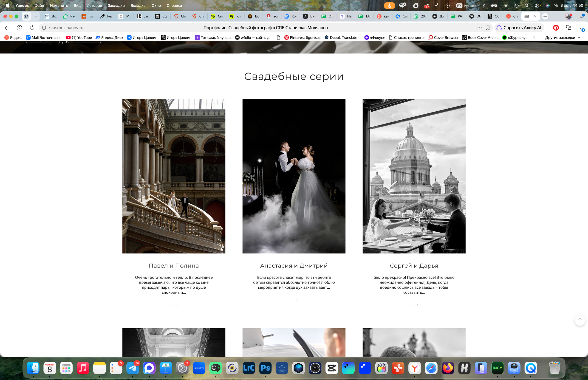
Task: Open the Другие закладки folder dropdown
Action: [563, 37]
